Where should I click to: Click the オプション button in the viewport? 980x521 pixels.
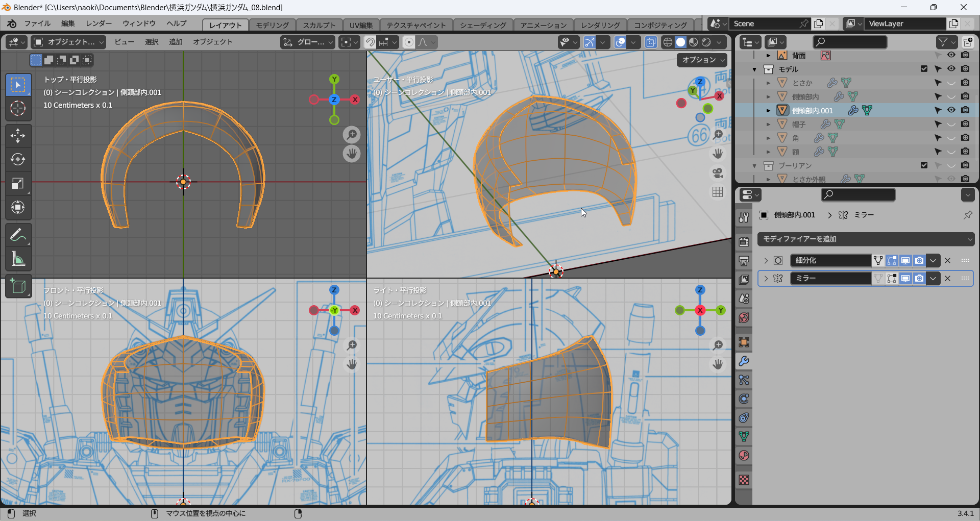coord(703,60)
